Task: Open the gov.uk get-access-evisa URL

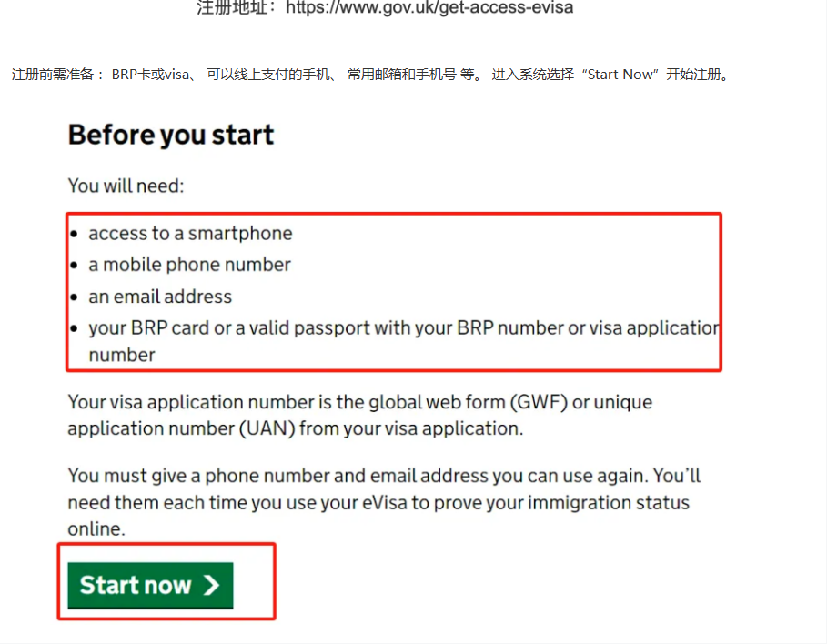Action: [429, 8]
